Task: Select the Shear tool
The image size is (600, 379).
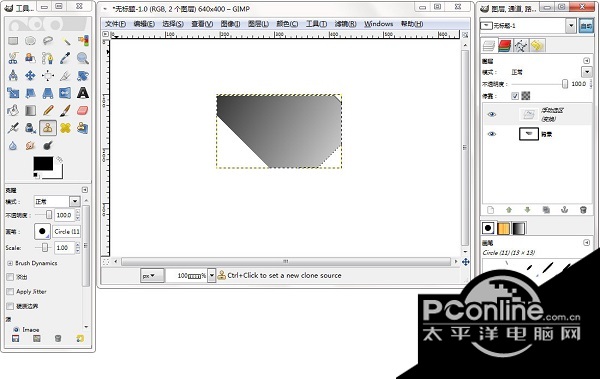Action: tap(30, 93)
